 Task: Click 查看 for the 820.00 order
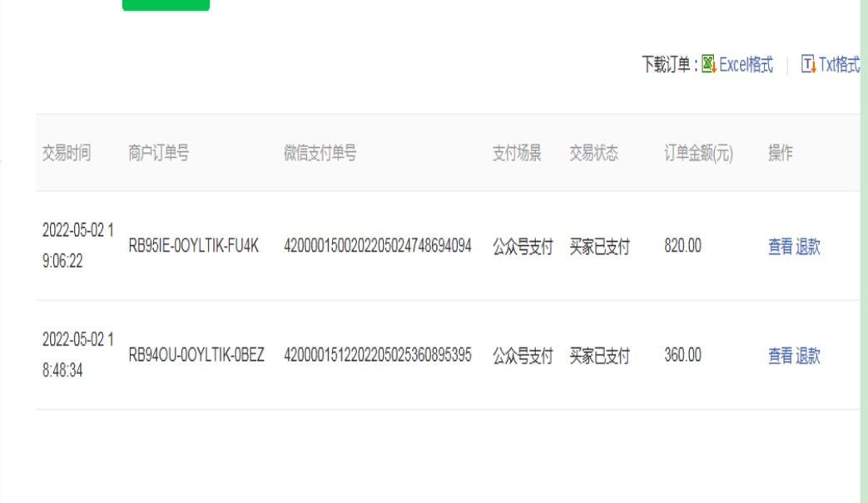click(x=780, y=248)
